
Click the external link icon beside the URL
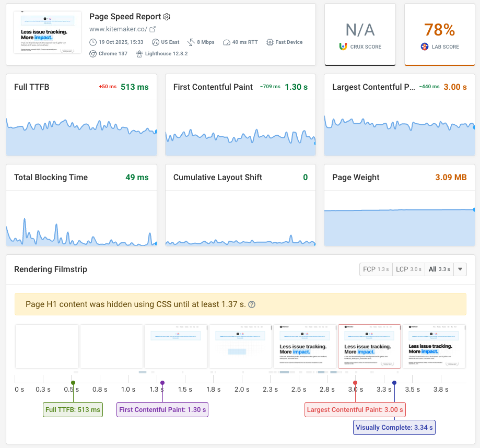(x=153, y=29)
